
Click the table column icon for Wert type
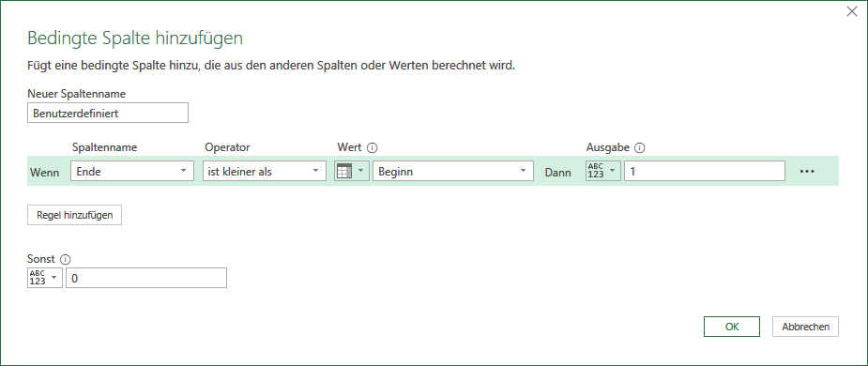pyautogui.click(x=343, y=171)
